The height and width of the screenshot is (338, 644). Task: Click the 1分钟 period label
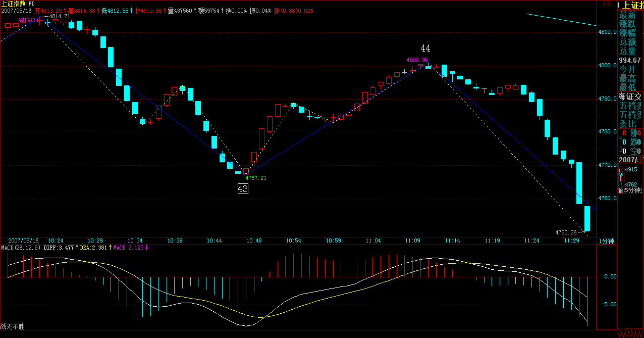pyautogui.click(x=607, y=240)
